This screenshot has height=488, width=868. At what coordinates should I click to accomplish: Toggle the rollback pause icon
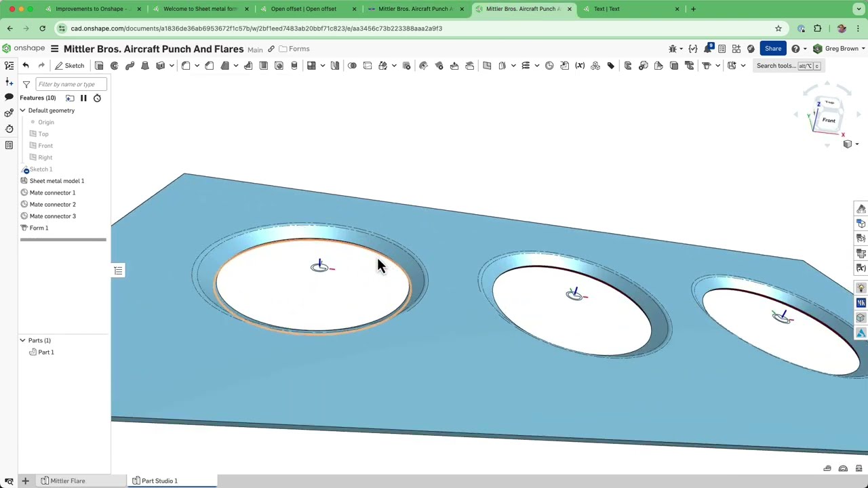(x=83, y=98)
